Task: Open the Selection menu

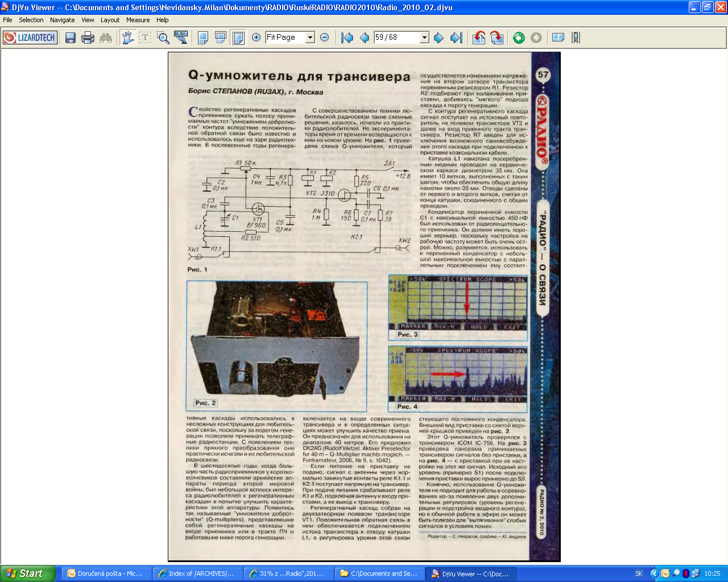Action: (31, 20)
